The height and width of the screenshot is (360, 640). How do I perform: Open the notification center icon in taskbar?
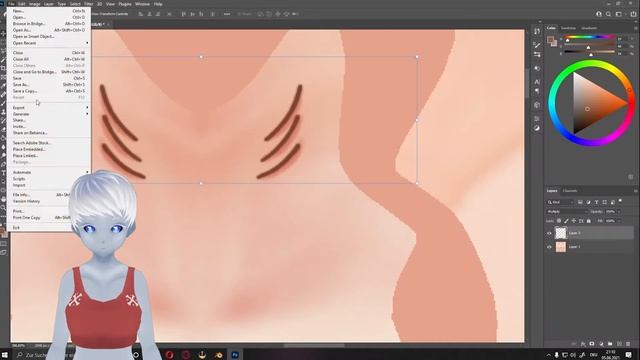(x=629, y=355)
